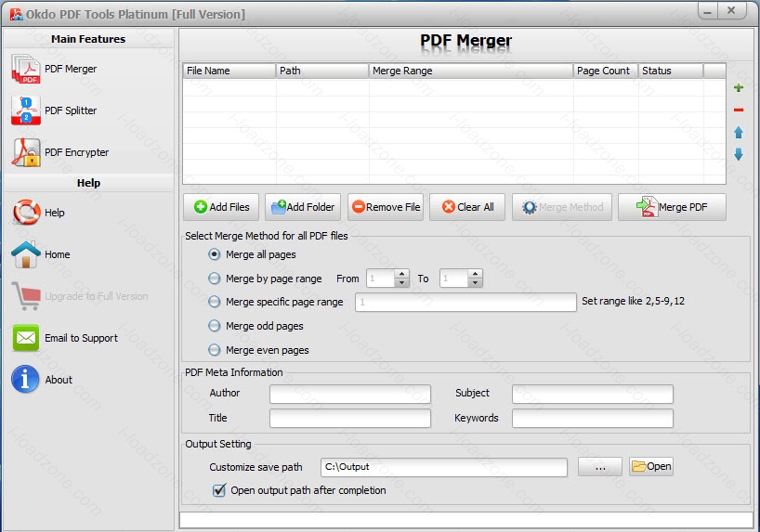Image resolution: width=760 pixels, height=532 pixels.
Task: Select Merge all pages option
Action: [215, 254]
